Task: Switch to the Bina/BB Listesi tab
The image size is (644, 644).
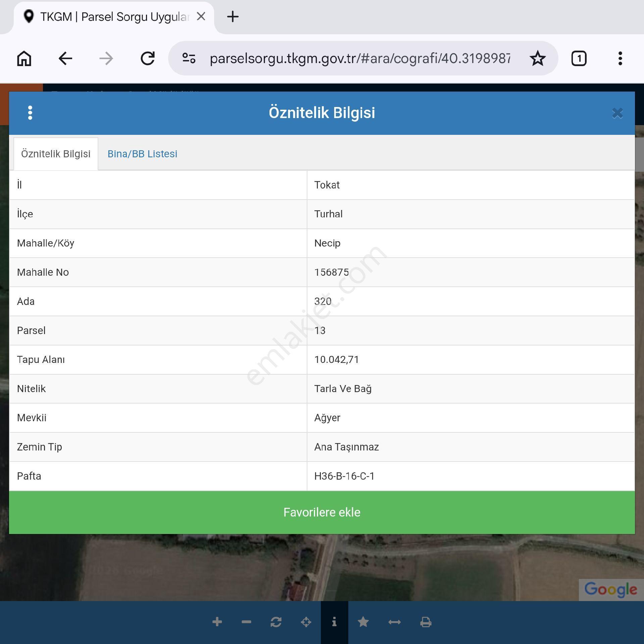Action: [142, 154]
